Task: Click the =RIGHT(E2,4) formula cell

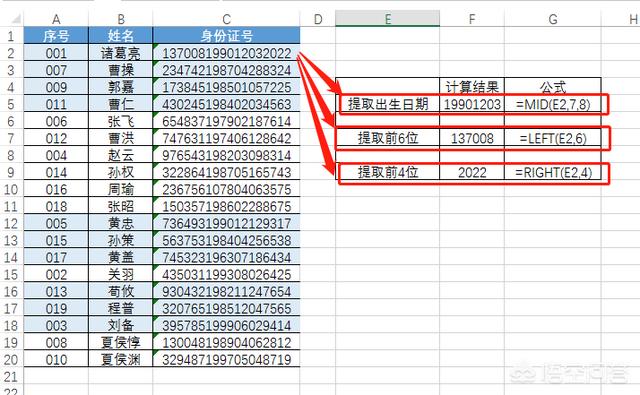Action: pyautogui.click(x=553, y=172)
